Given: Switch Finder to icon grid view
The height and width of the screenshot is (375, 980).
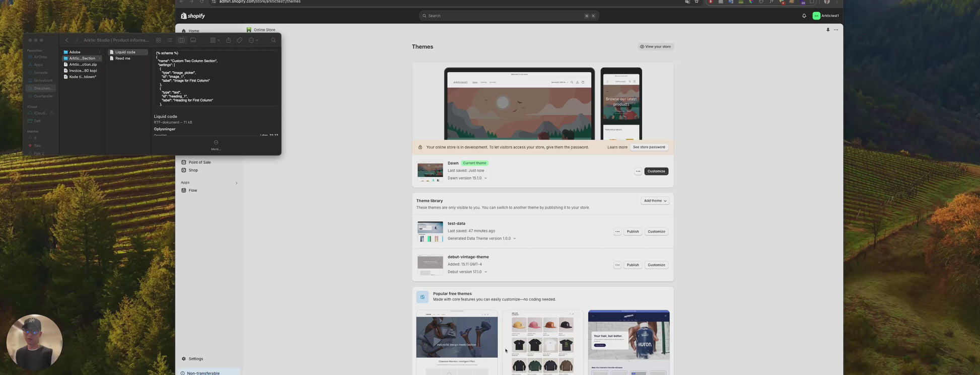Looking at the screenshot, I should coord(158,40).
